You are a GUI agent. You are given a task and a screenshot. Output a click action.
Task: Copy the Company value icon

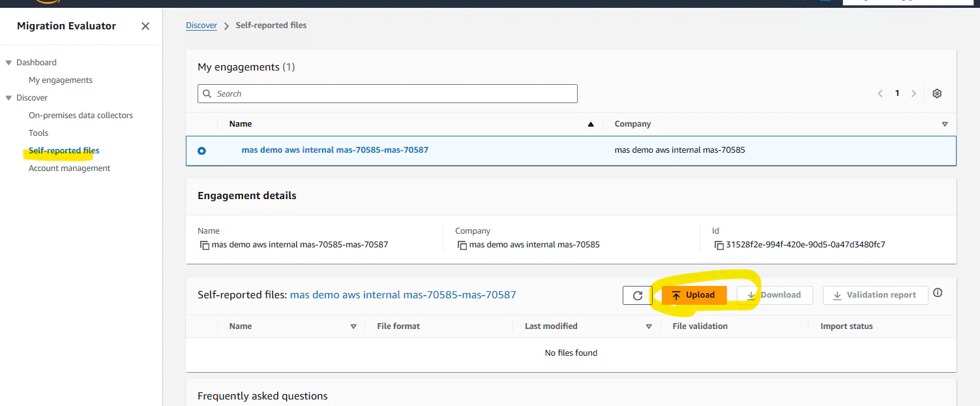tap(462, 245)
